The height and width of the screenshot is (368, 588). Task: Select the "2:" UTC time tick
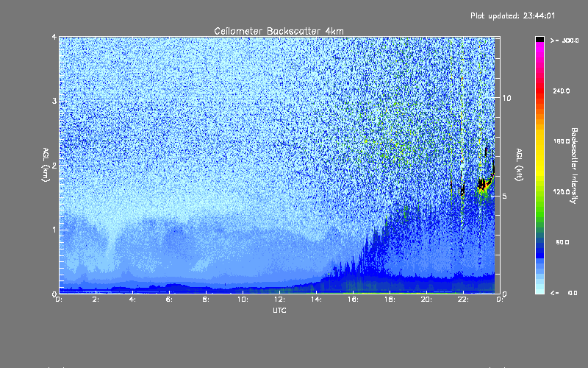tap(96, 300)
